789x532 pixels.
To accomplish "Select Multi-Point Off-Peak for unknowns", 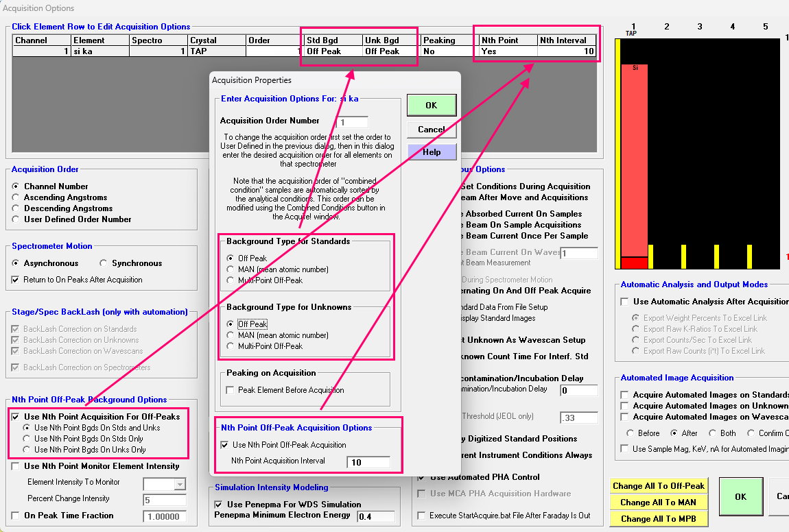I will tap(231, 346).
